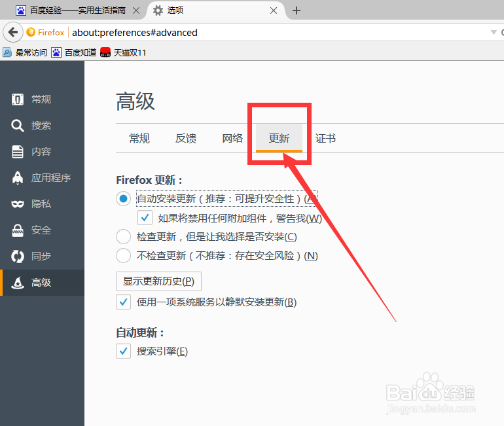This screenshot has width=504, height=426.
Task: Open the 搜索 (Search) sidebar category
Action: click(42, 126)
